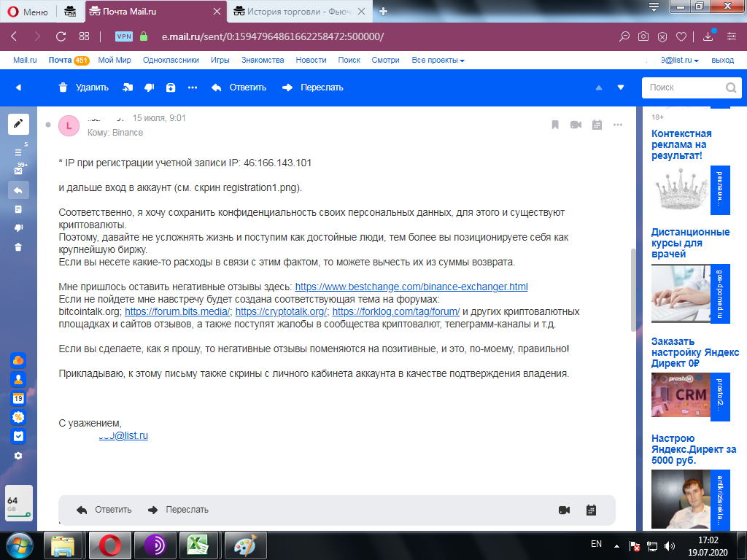Open Мой Мир in portal navigation
747x560 pixels.
(115, 60)
